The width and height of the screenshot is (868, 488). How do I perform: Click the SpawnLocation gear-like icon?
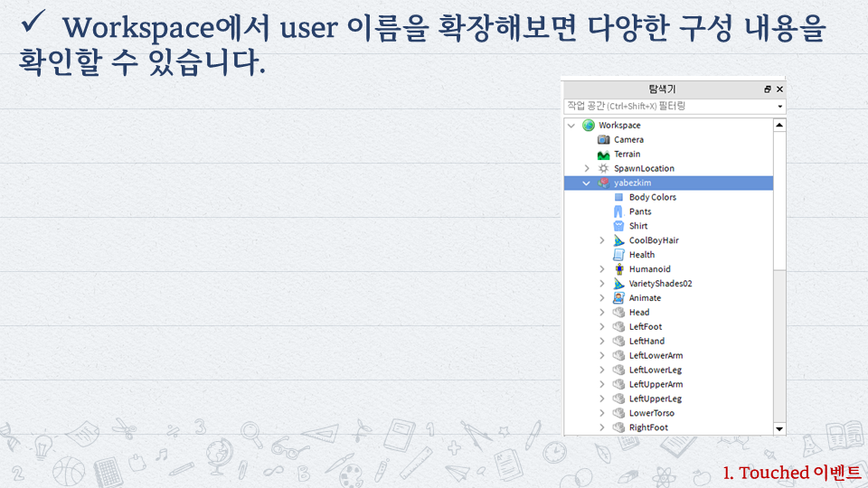(603, 168)
